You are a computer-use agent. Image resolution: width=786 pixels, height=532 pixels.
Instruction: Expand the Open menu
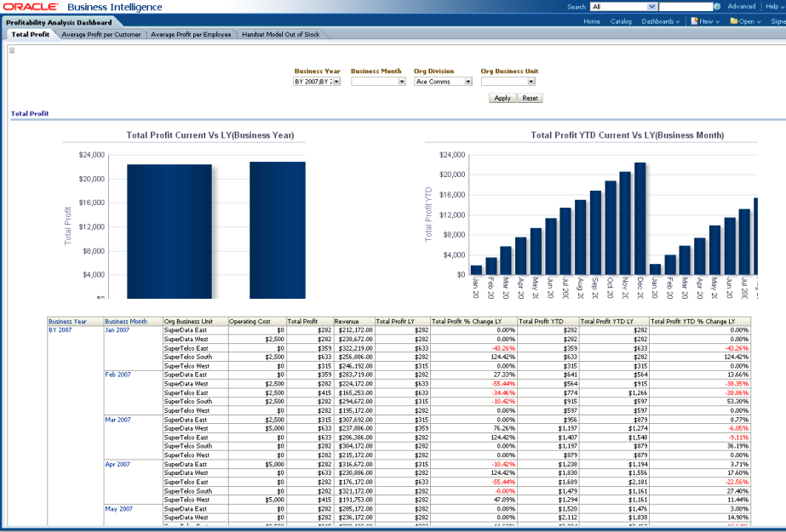coord(749,21)
